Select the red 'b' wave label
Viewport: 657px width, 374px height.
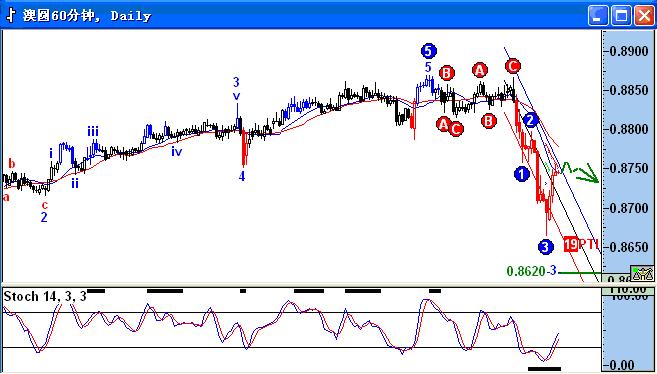point(12,163)
